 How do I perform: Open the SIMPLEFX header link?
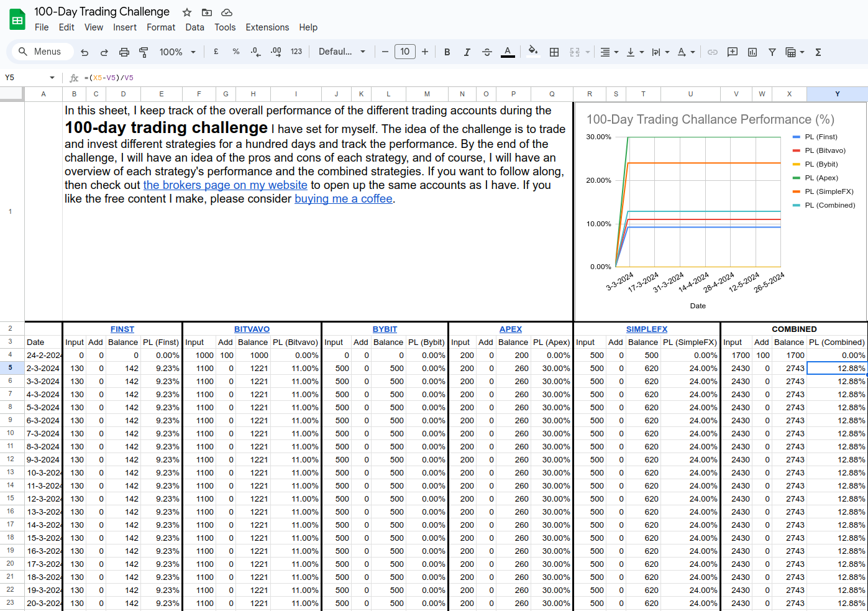coord(647,329)
